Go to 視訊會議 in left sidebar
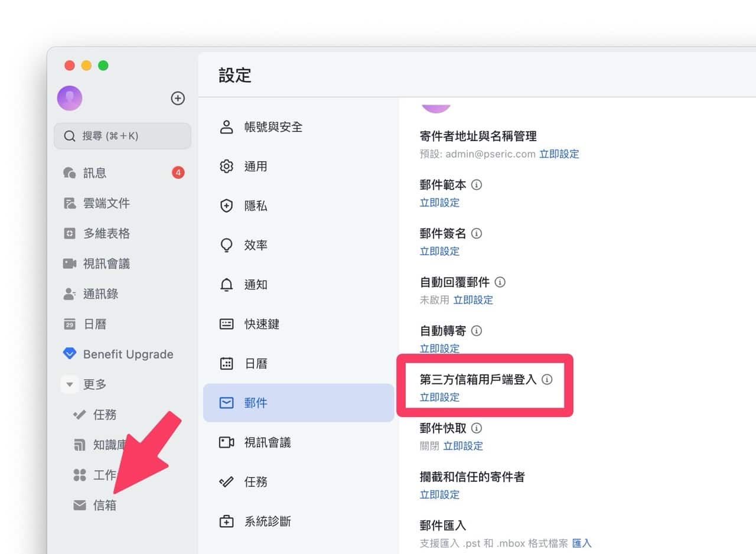The width and height of the screenshot is (756, 554). [x=106, y=263]
